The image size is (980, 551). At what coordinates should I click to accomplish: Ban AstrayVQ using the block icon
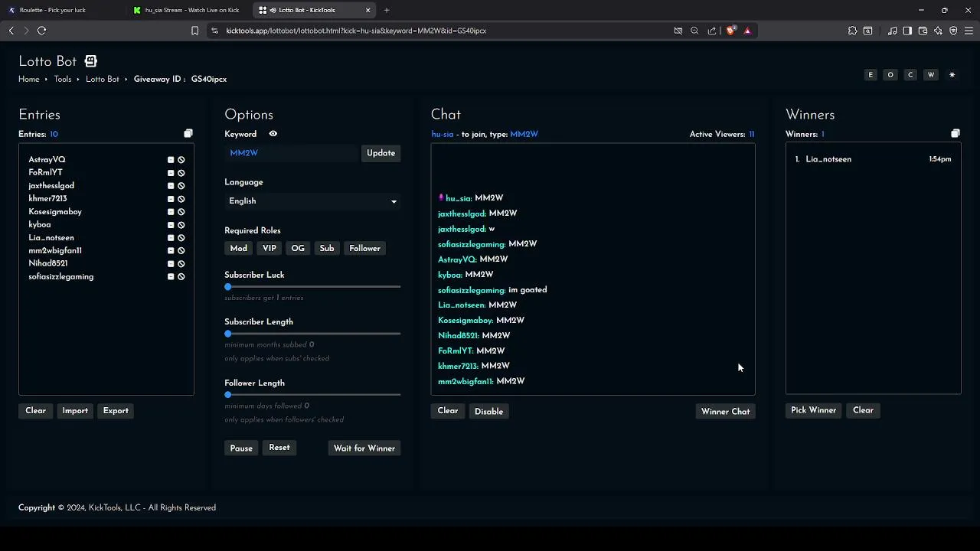tap(181, 160)
